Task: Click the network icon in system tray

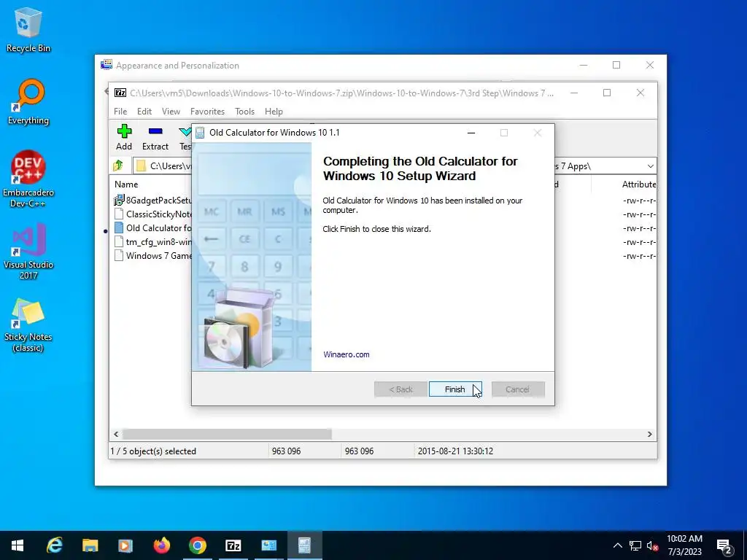Action: pos(635,545)
